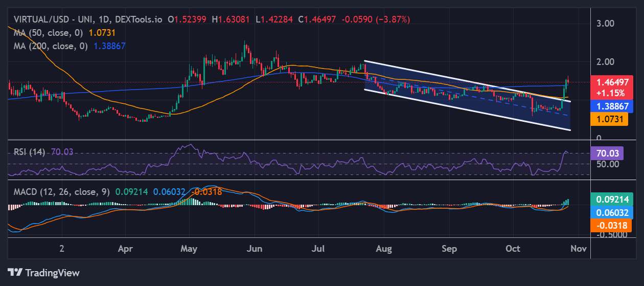Screen dimensions: 644x286
Task: Click the orange 1.0731 MA 50 price tag
Action: click(x=611, y=119)
